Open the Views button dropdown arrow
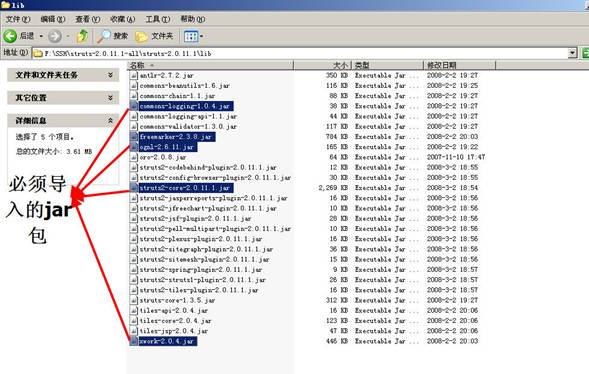Image resolution: width=589 pixels, height=374 pixels. pyautogui.click(x=201, y=36)
